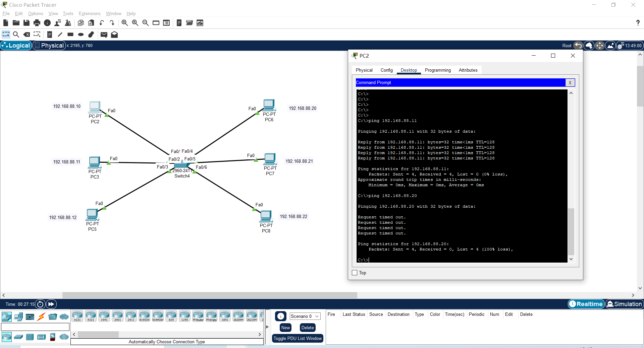Choose the Connections lightning category

tap(42, 317)
